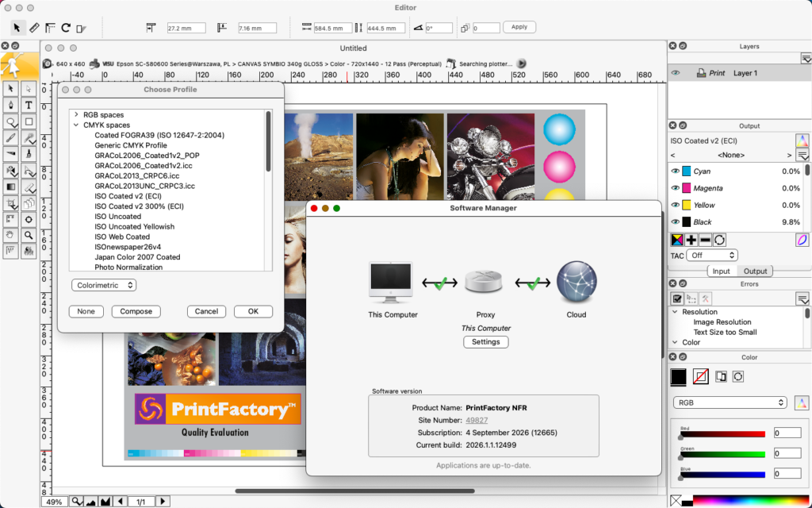Click the 49% zoom field in the status bar
The width and height of the screenshot is (812, 508).
point(55,502)
